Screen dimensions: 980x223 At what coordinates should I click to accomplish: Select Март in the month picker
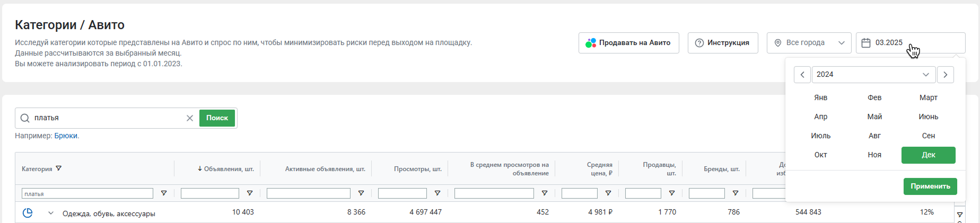[x=928, y=97]
